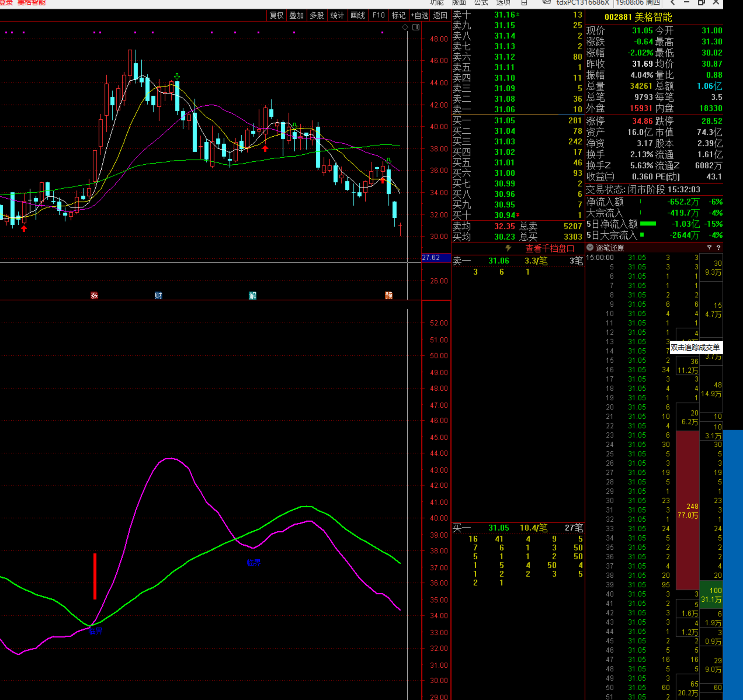The height and width of the screenshot is (700, 743).
Task: Click 美格智能 tab title at top left
Action: (32, 3)
